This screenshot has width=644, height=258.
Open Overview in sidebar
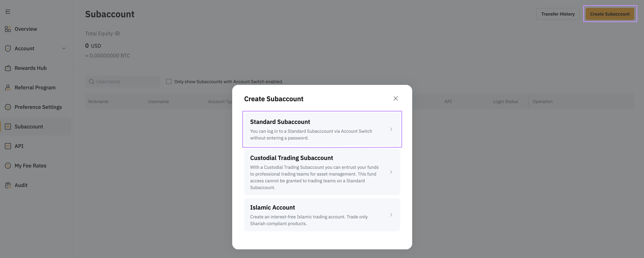tap(26, 29)
